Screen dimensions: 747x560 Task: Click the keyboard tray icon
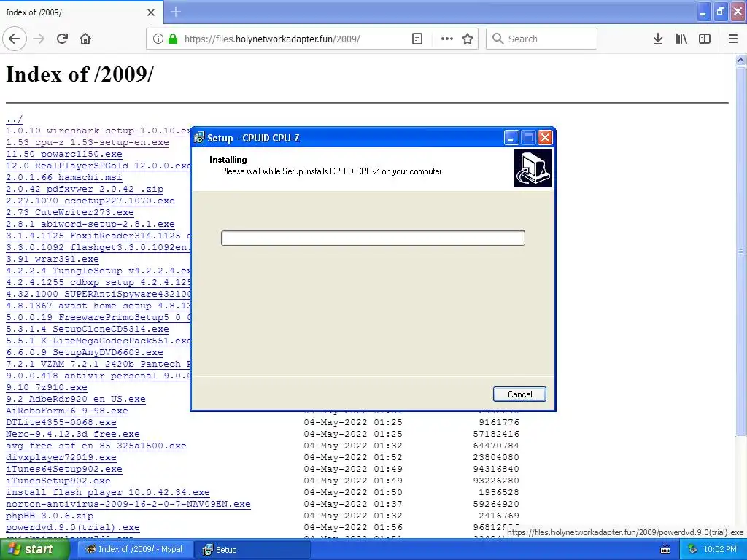(x=665, y=550)
